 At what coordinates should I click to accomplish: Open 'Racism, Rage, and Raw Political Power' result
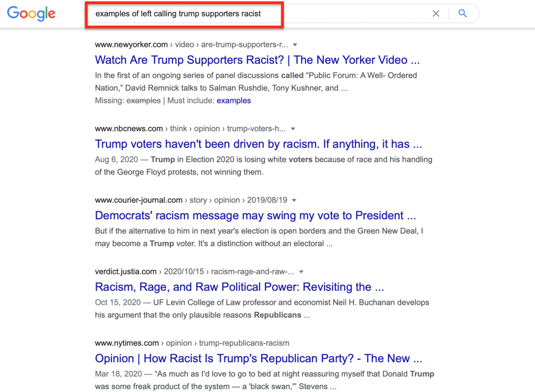click(x=239, y=287)
